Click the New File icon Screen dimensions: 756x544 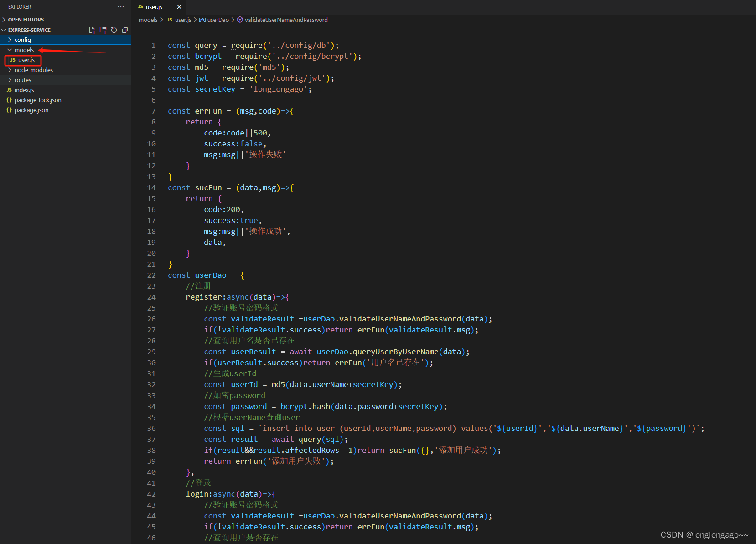click(92, 30)
